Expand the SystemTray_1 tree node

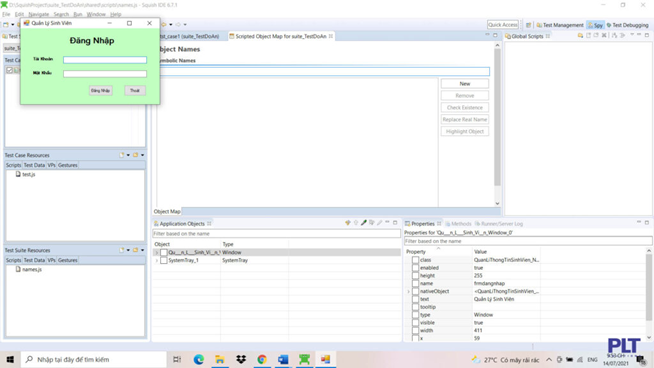157,260
